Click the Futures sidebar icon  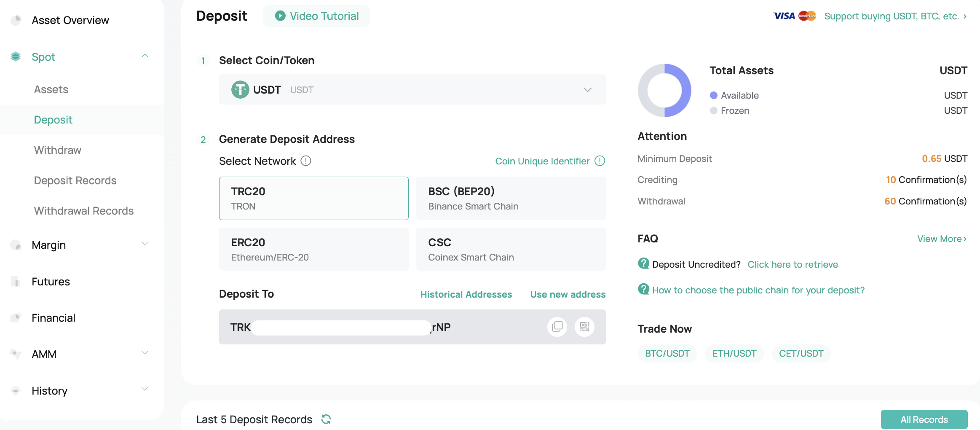[x=16, y=281]
